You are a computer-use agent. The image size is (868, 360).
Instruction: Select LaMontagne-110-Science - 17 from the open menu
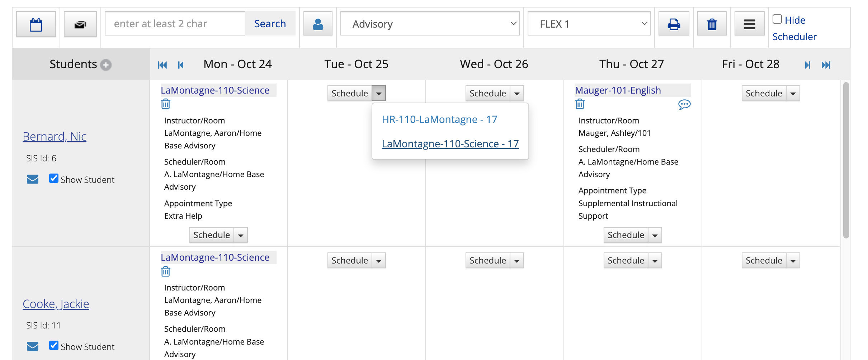450,144
